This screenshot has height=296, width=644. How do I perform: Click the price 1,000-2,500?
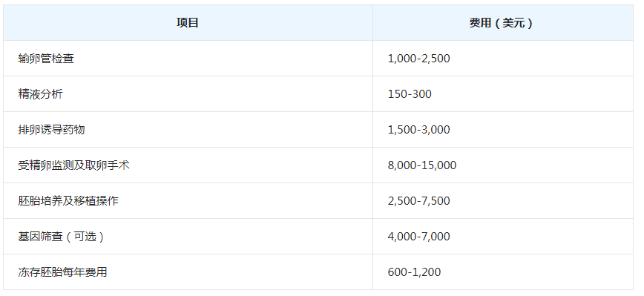coord(419,59)
